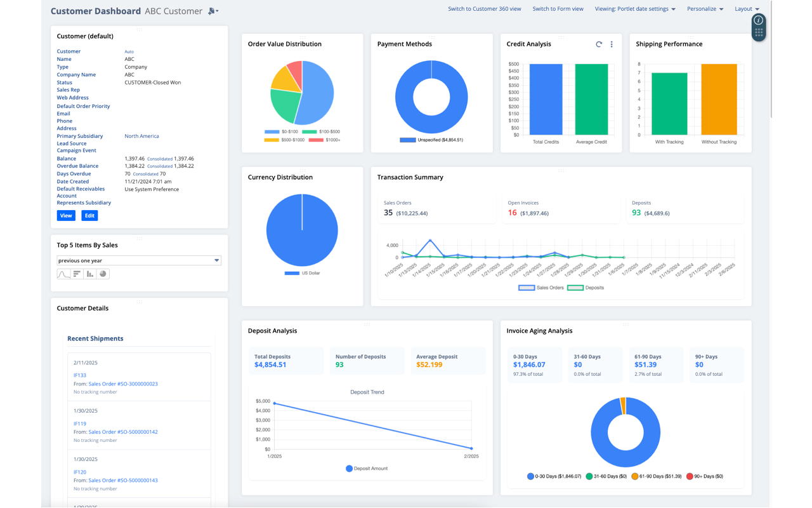
Task: Open shipment IF120 link
Action: coord(80,472)
